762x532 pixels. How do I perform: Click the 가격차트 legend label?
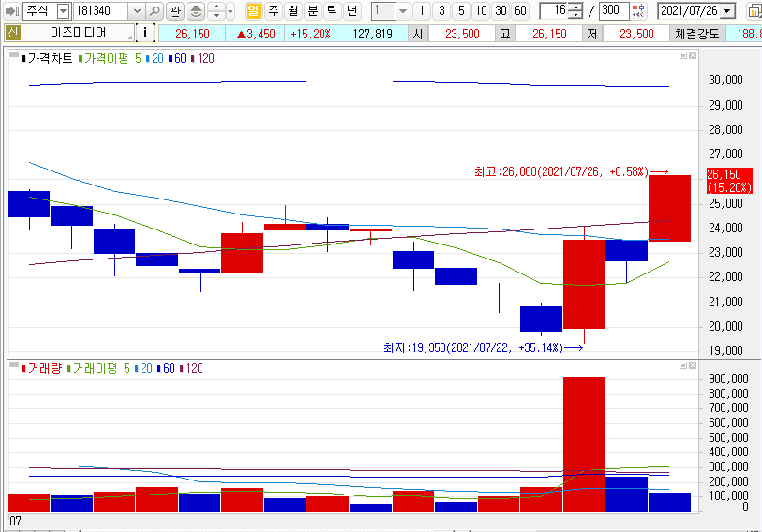coord(47,58)
